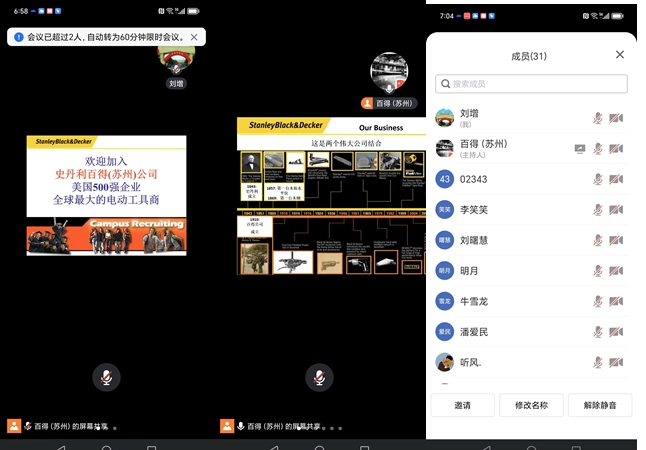Tap the camera icon for 明月

click(x=616, y=271)
